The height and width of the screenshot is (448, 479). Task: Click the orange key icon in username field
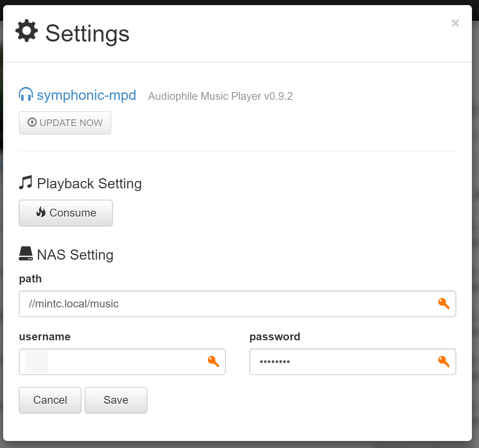[x=213, y=361]
